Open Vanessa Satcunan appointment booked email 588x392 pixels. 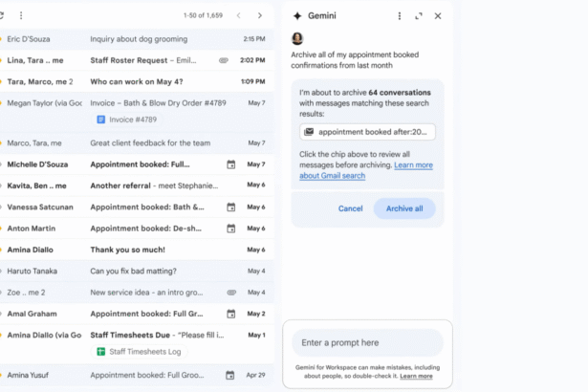coord(137,207)
